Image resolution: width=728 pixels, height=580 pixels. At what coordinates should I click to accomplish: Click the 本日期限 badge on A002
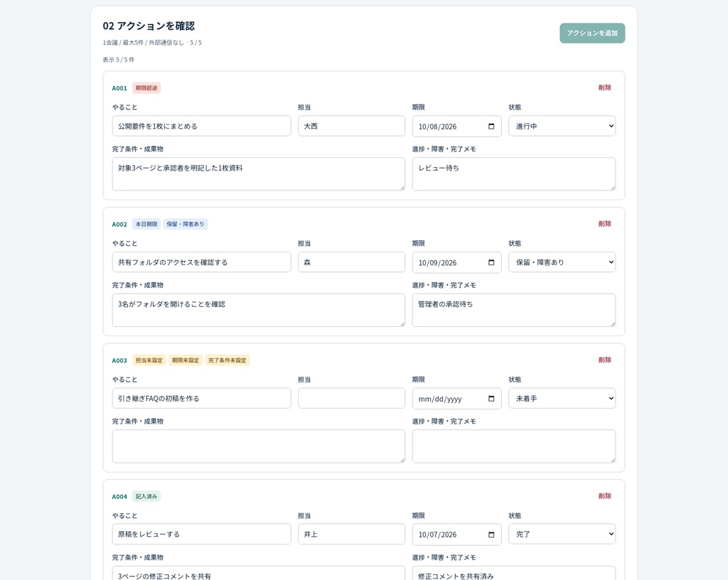point(146,224)
